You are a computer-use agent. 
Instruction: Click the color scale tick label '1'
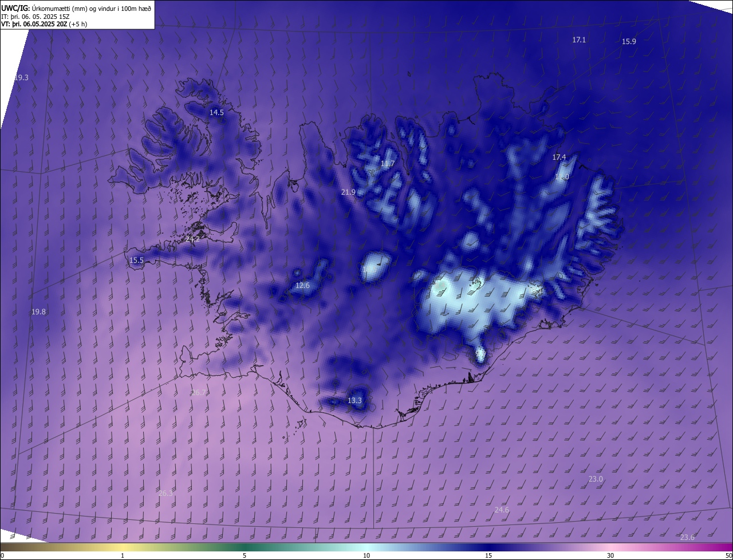pos(123,556)
